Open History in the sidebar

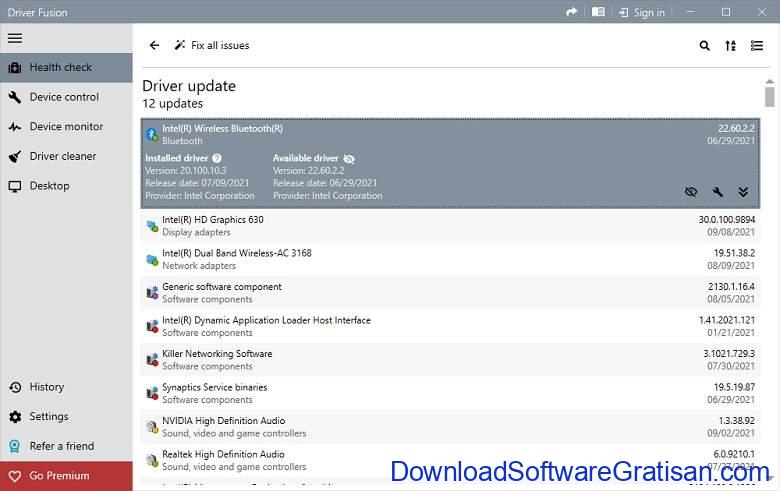pyautogui.click(x=66, y=387)
